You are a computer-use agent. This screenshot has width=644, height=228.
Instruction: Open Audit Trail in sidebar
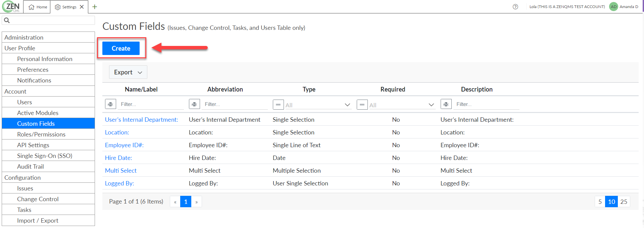[48, 166]
